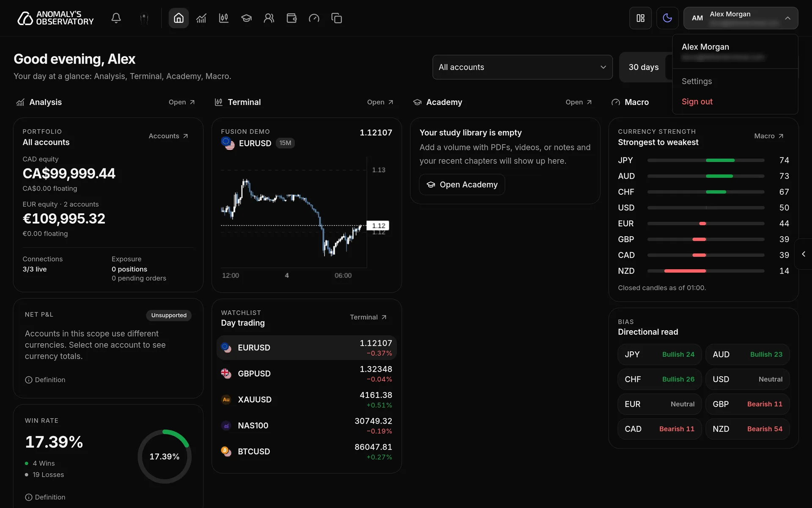
Task: Click the Anomaly's Observatory logo
Action: 55,18
